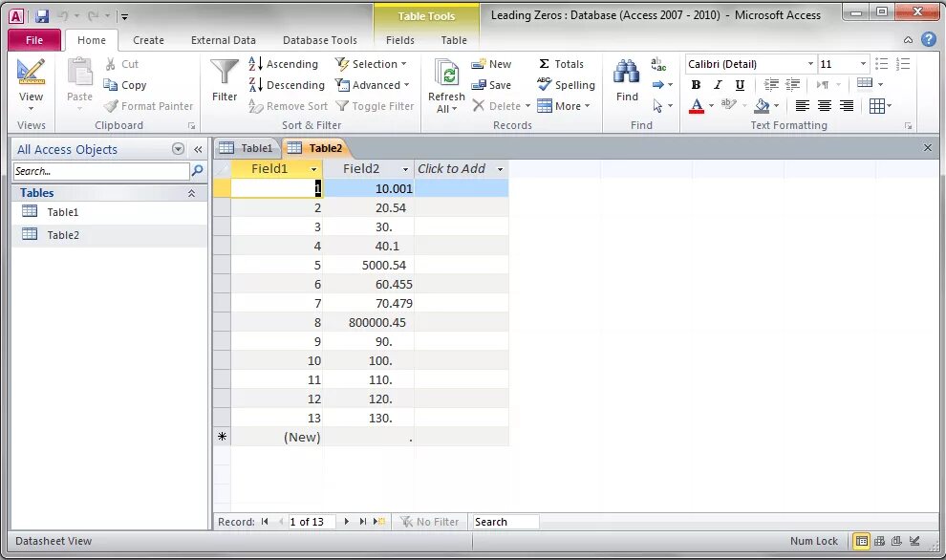The image size is (946, 560).
Task: Open the Create ribbon tab
Action: 148,40
